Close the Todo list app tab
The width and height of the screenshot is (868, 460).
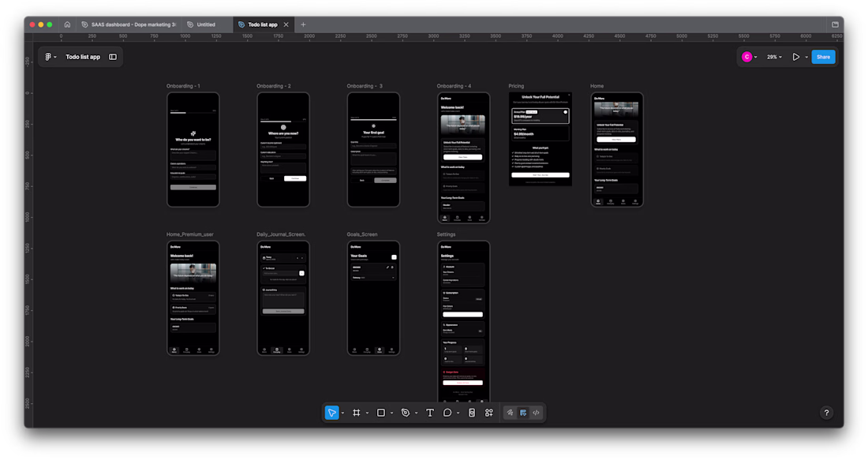(x=286, y=24)
